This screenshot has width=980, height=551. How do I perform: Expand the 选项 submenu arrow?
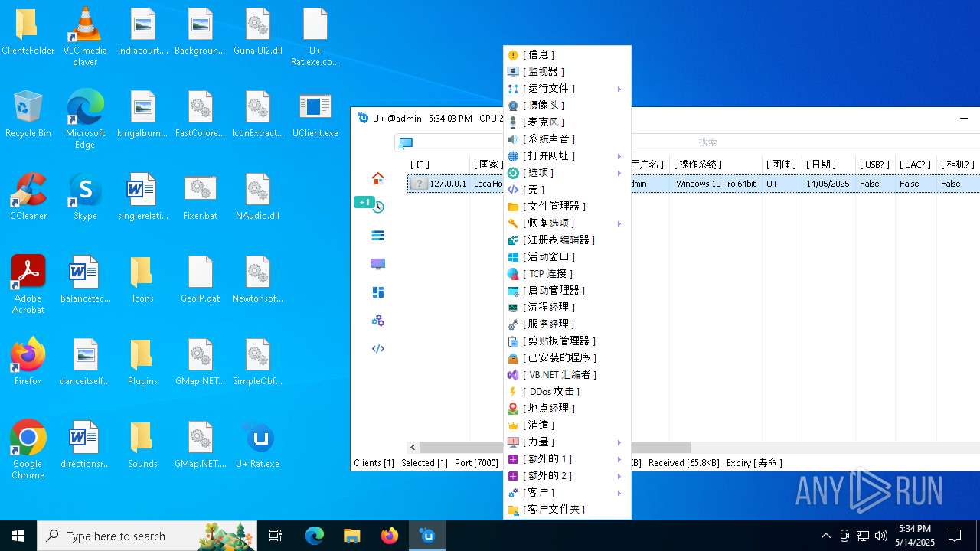(619, 173)
